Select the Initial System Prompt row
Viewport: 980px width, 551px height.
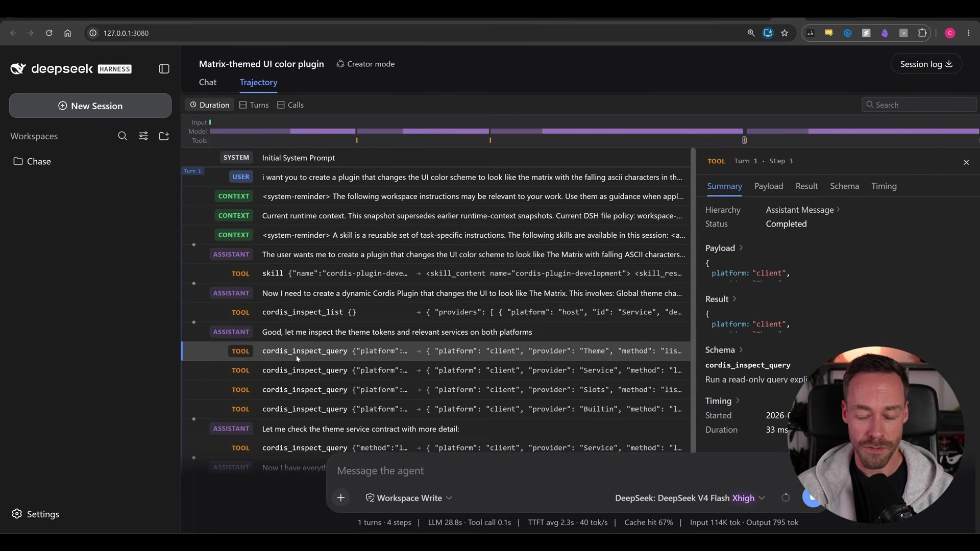click(435, 158)
